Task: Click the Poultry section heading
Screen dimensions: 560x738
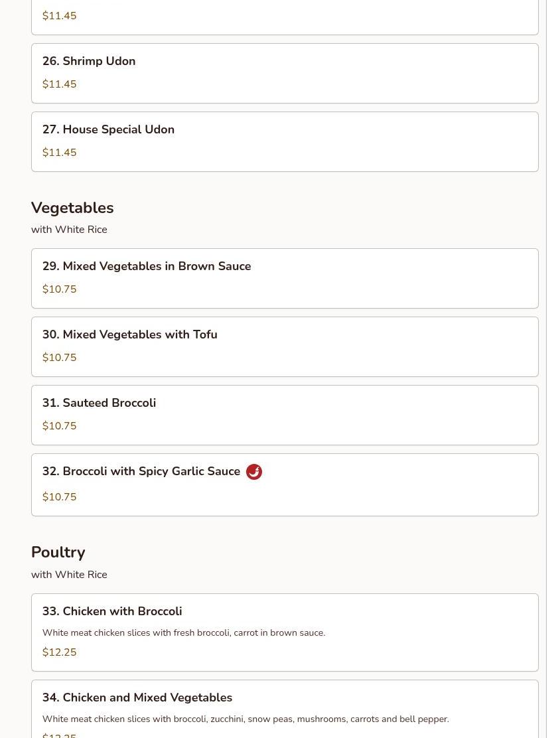Action: tap(58, 552)
